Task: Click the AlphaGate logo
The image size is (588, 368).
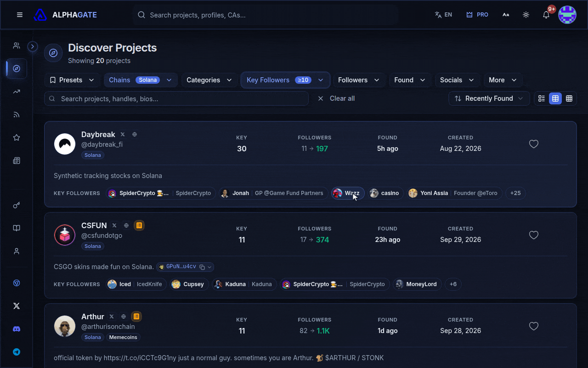Action: pyautogui.click(x=65, y=15)
